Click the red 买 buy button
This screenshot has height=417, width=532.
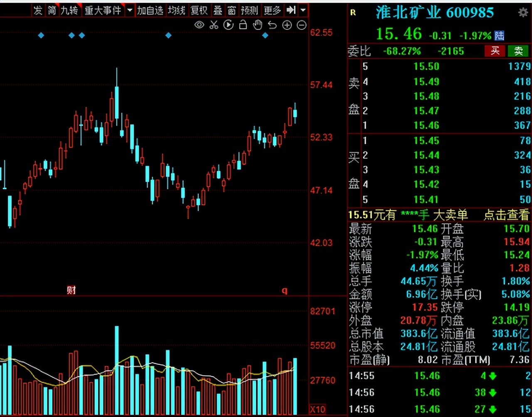[495, 51]
